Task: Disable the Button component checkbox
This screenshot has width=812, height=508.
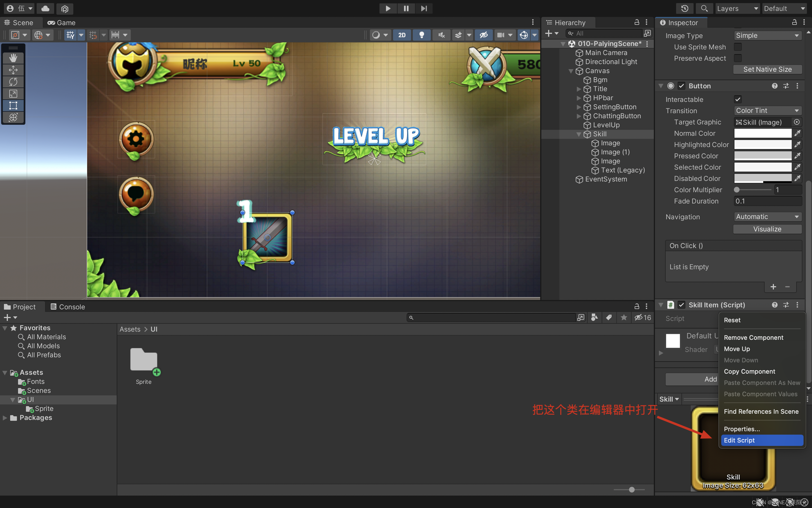Action: [681, 86]
